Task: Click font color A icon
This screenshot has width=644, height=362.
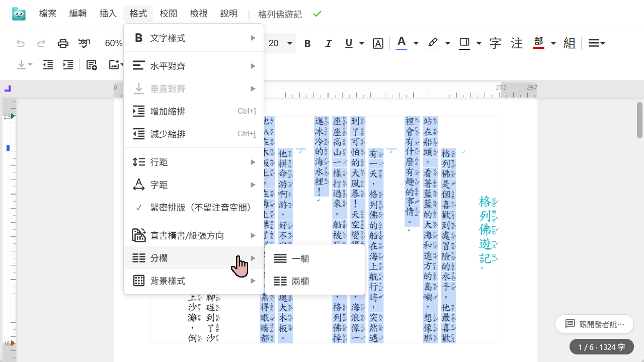Action: point(401,43)
